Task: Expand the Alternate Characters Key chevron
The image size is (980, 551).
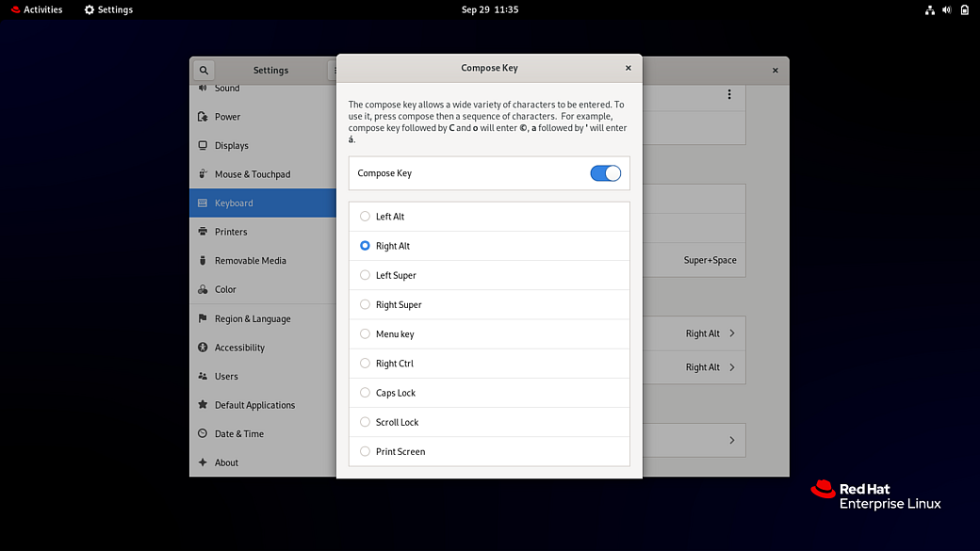Action: pyautogui.click(x=731, y=333)
